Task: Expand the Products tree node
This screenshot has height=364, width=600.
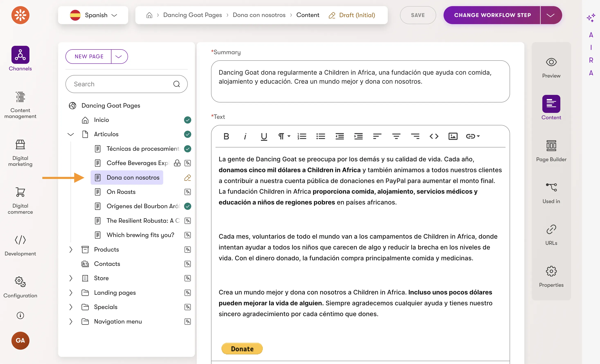Action: tap(71, 249)
